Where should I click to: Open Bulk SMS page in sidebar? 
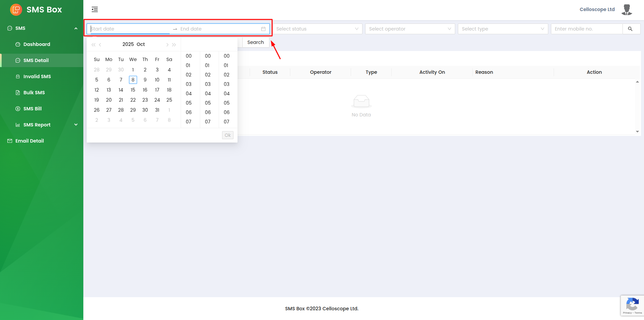(x=34, y=93)
